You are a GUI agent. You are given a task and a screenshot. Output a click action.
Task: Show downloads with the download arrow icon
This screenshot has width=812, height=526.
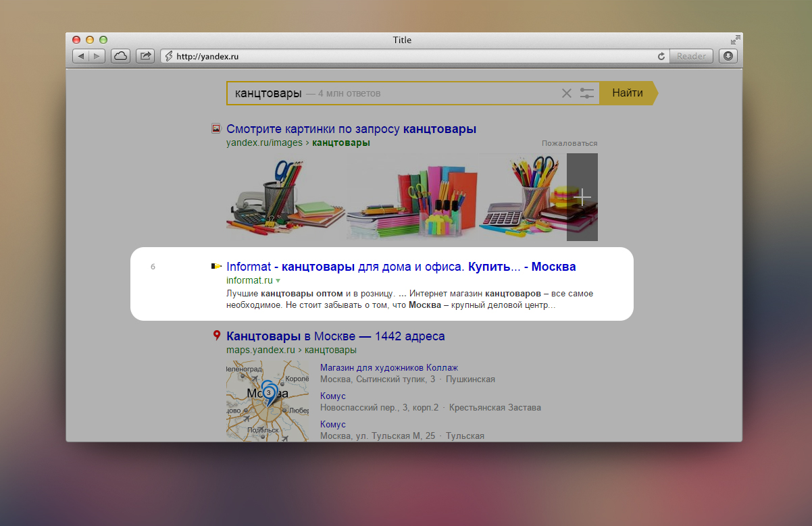pyautogui.click(x=728, y=56)
